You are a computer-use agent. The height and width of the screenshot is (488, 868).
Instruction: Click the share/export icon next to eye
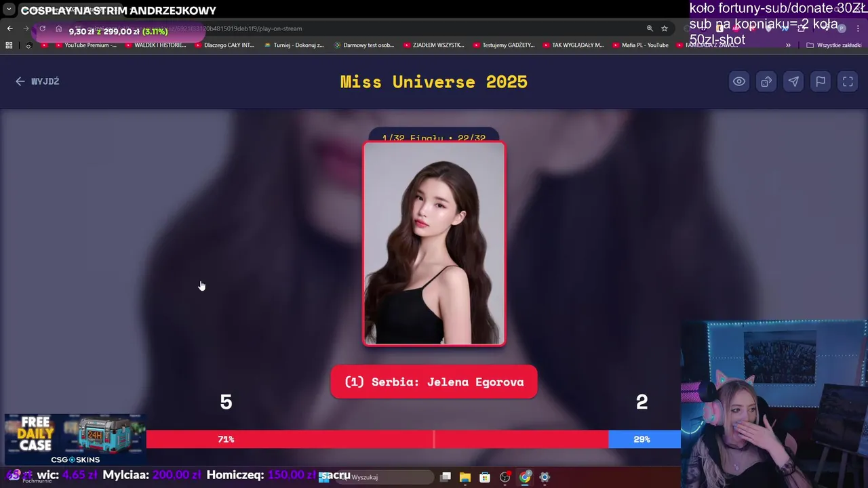point(766,81)
